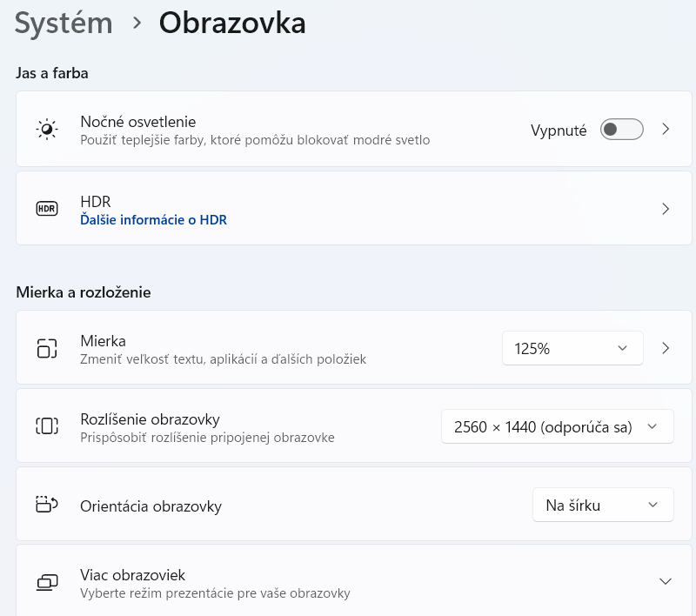Open the Ďalšie informácie o HDR link
Screen dimensions: 696x616
tap(153, 220)
